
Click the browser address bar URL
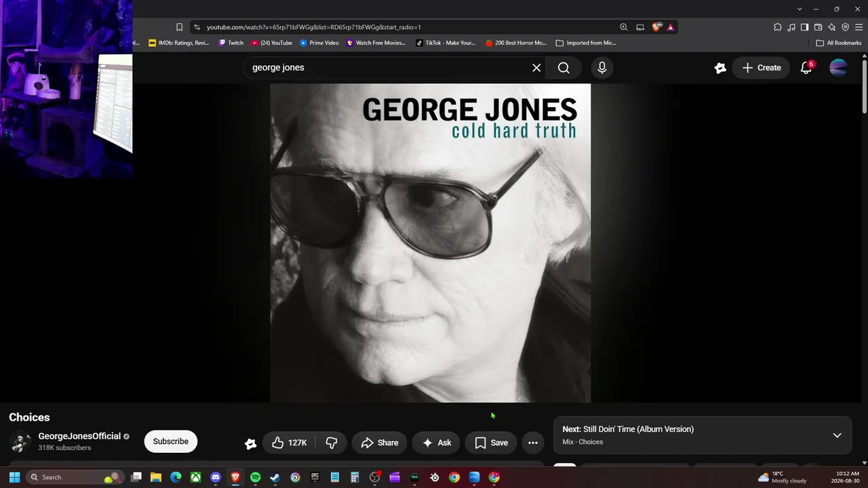point(314,27)
